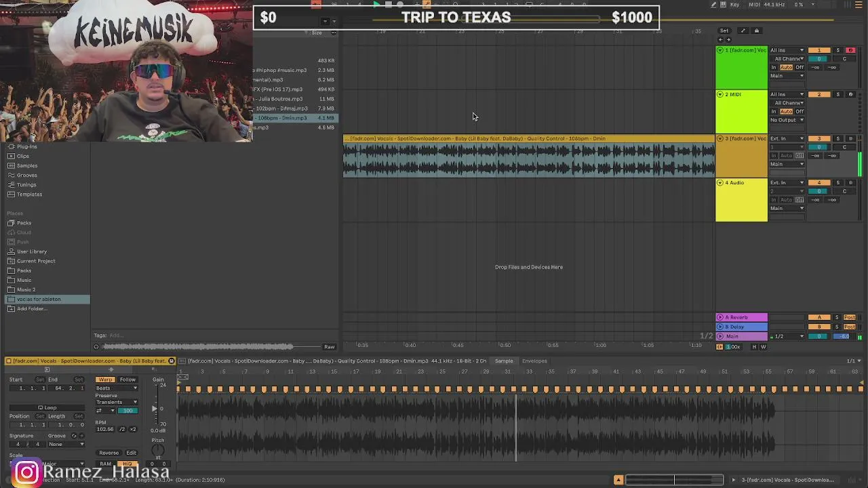Click Main track volume -6.0 field

click(844, 336)
